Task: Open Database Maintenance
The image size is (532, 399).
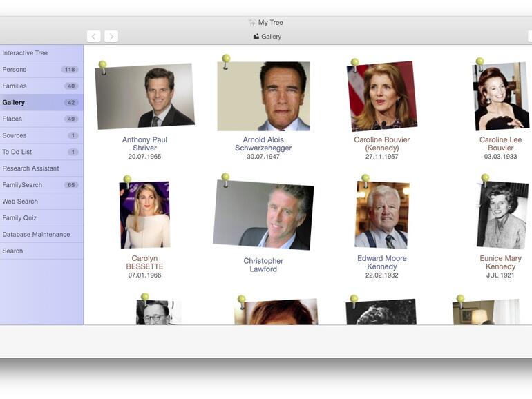Action: point(41,234)
